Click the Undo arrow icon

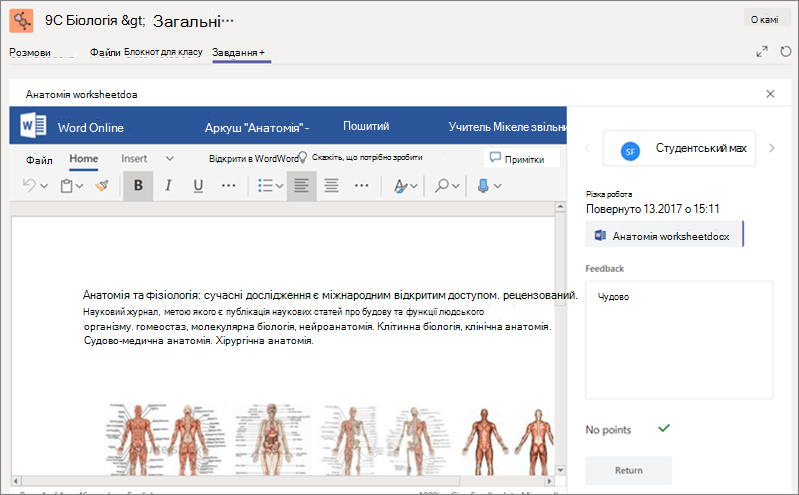[29, 186]
